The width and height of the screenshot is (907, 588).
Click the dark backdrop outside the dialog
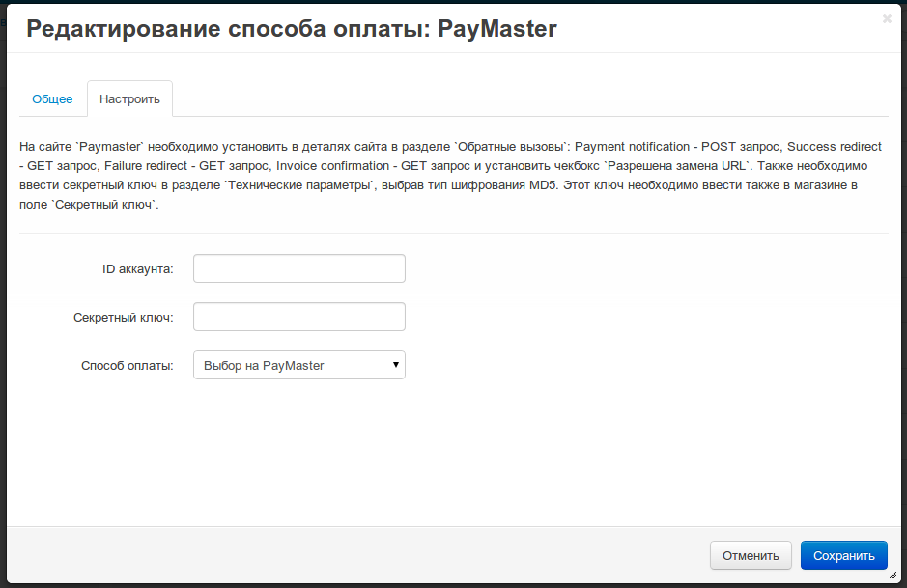3,290
